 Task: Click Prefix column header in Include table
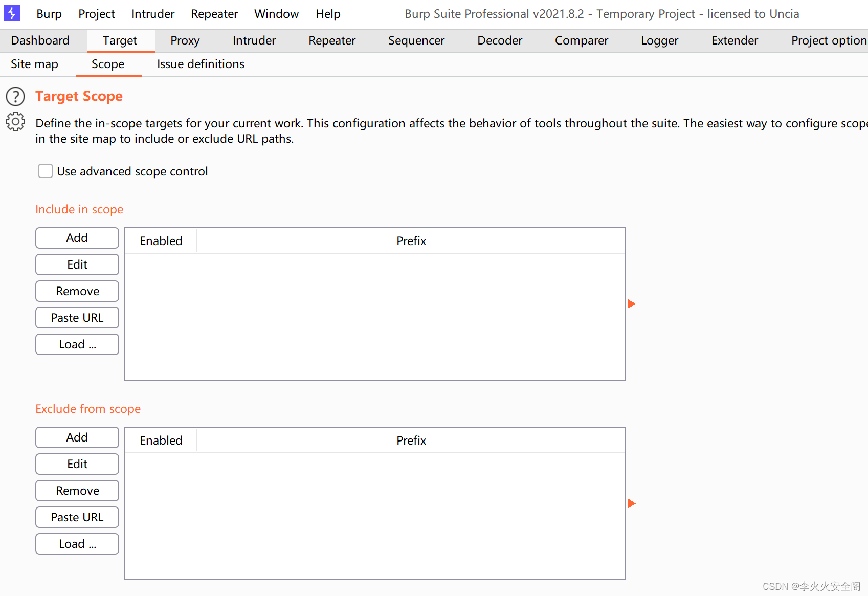pyautogui.click(x=411, y=241)
